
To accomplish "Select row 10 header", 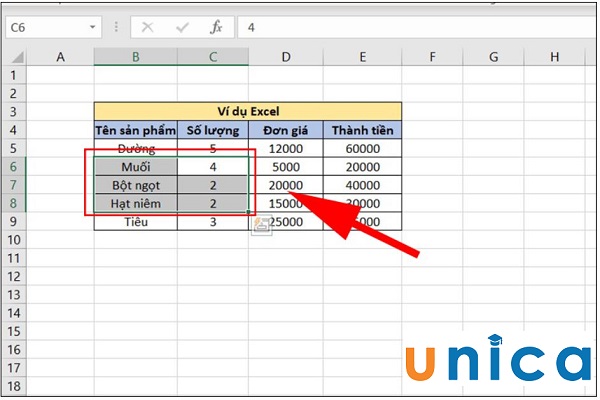I will [x=14, y=240].
